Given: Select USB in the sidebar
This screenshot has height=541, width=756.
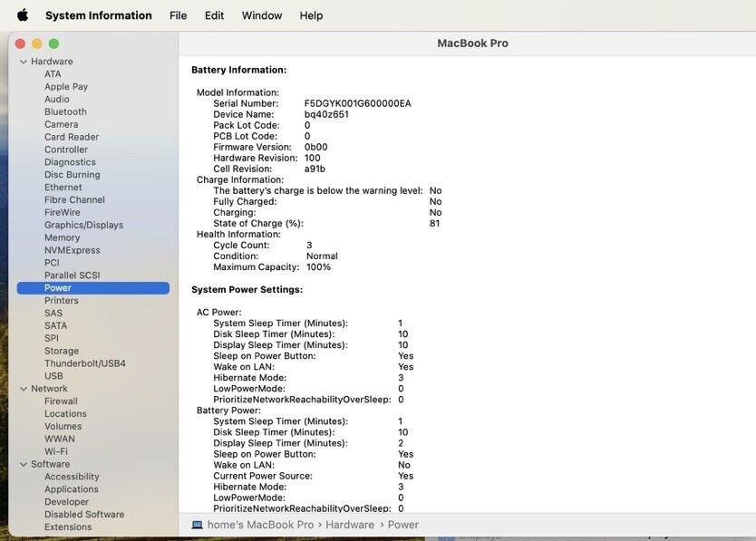Looking at the screenshot, I should click(x=53, y=376).
